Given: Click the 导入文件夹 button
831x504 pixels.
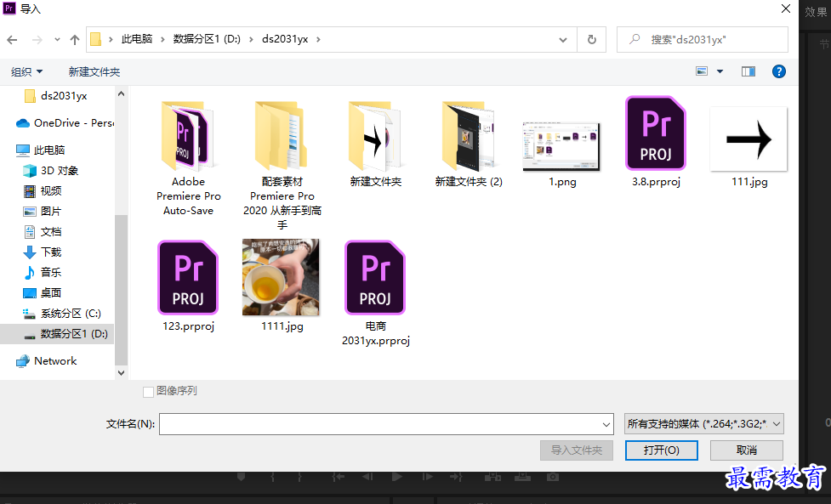Looking at the screenshot, I should pyautogui.click(x=577, y=450).
